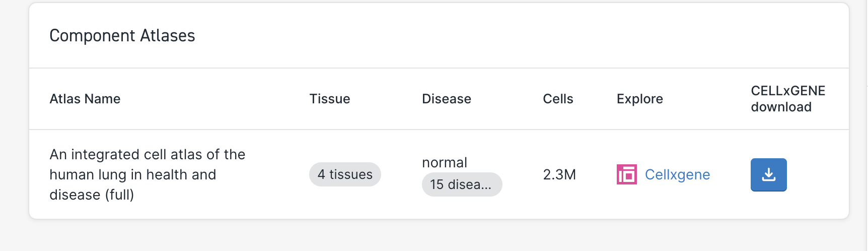Click the pink Cellxgene logo icon
Screen dimensions: 868x251
[x=626, y=175]
